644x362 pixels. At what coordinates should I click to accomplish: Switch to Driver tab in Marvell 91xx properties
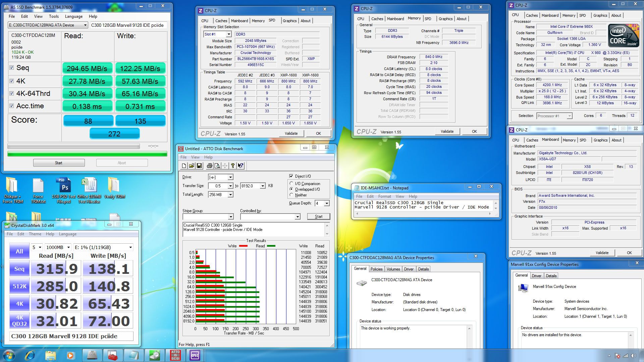coord(536,276)
